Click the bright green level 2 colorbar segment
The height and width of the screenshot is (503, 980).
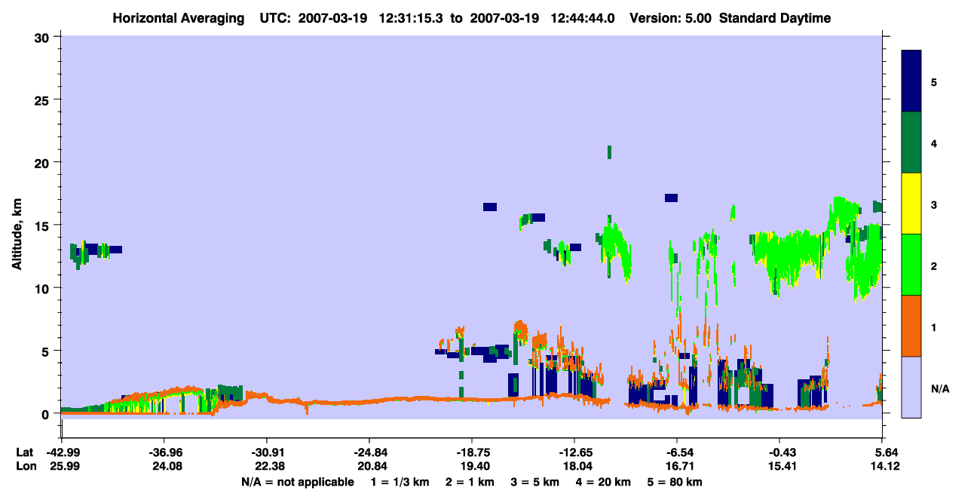[911, 265]
